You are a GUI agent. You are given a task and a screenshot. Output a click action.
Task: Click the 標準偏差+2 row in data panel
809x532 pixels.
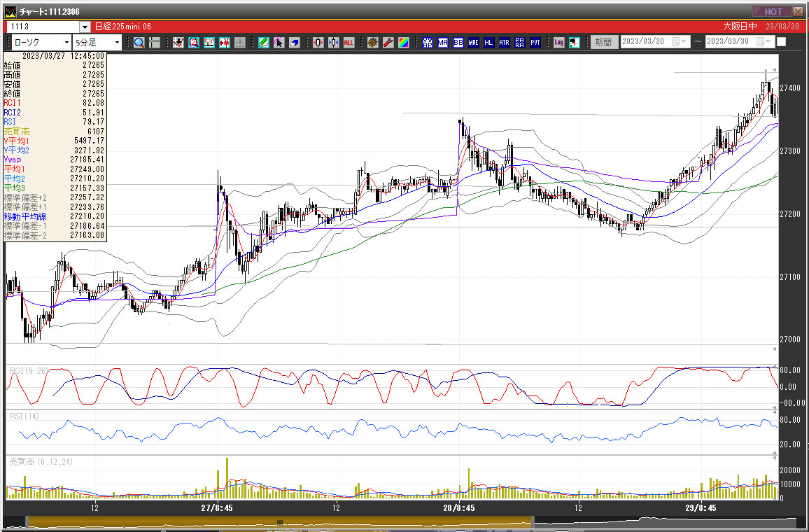(54, 197)
